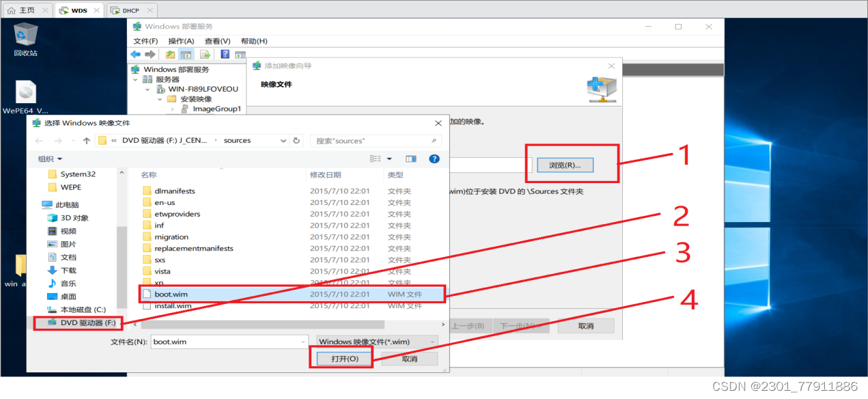The image size is (868, 399).
Task: Open the 回收站 desktop icon
Action: coord(25,38)
